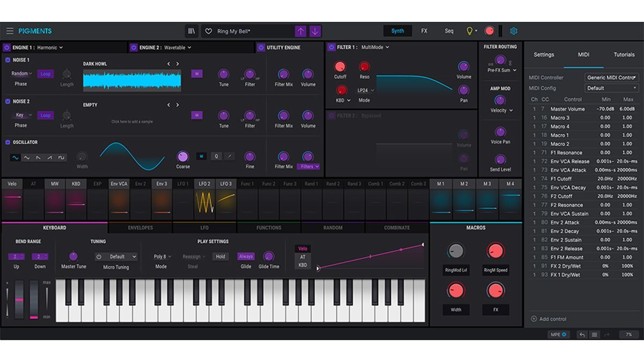The width and height of the screenshot is (644, 362).
Task: Click the oscillator Coarse tuning knob
Action: pyautogui.click(x=183, y=157)
